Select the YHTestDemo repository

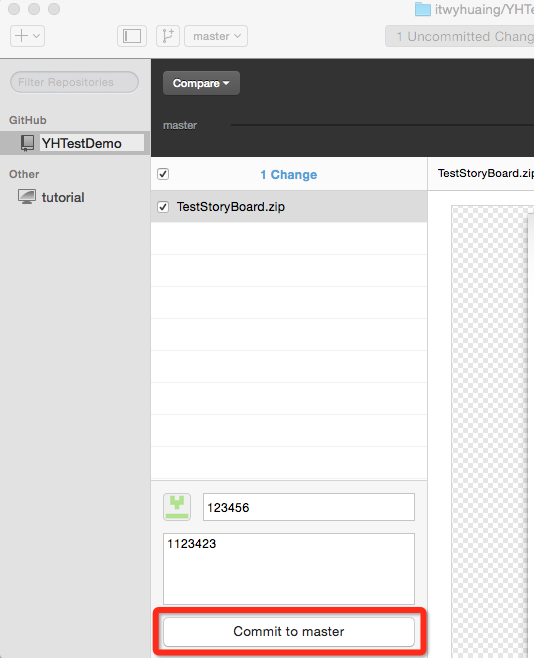(x=75, y=143)
